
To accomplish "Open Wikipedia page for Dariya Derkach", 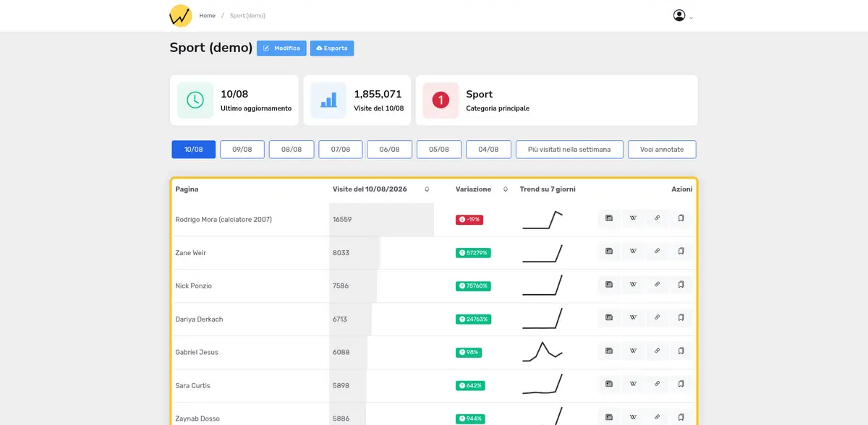I will click(x=633, y=318).
